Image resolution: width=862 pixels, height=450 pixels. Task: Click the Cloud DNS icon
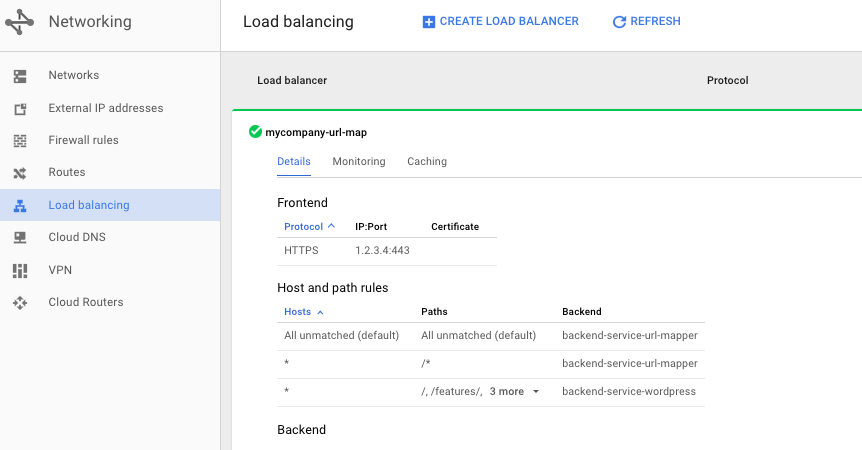(20, 238)
